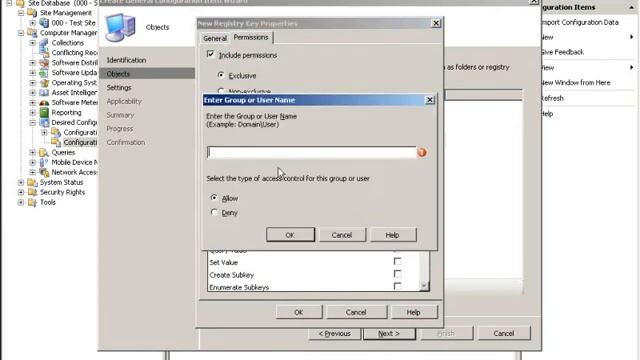640x360 pixels.
Task: Click the Conflicting Records icon
Action: click(44, 53)
